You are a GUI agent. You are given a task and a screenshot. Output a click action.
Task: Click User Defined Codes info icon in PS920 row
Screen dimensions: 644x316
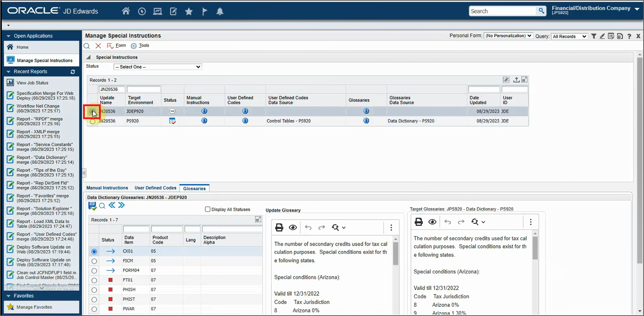pyautogui.click(x=245, y=121)
